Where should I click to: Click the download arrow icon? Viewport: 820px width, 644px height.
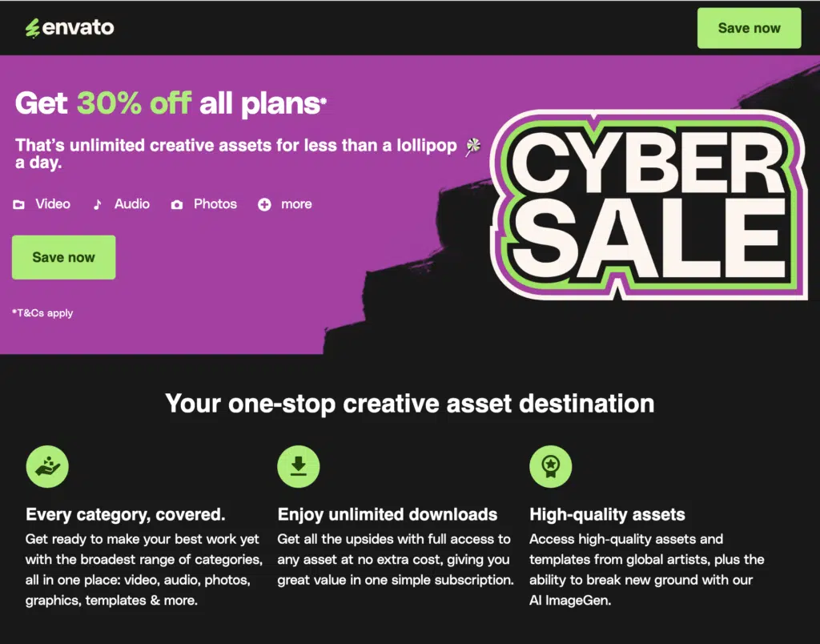[299, 466]
